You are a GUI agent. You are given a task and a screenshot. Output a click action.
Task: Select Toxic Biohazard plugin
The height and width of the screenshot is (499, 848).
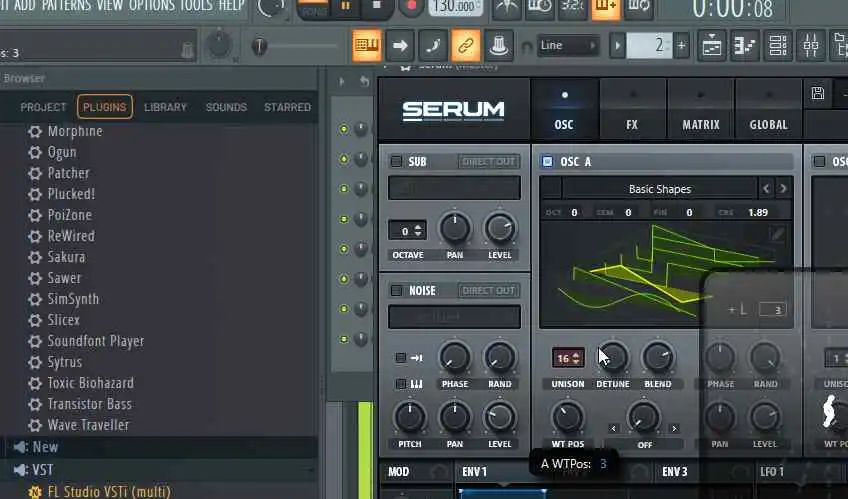(90, 383)
